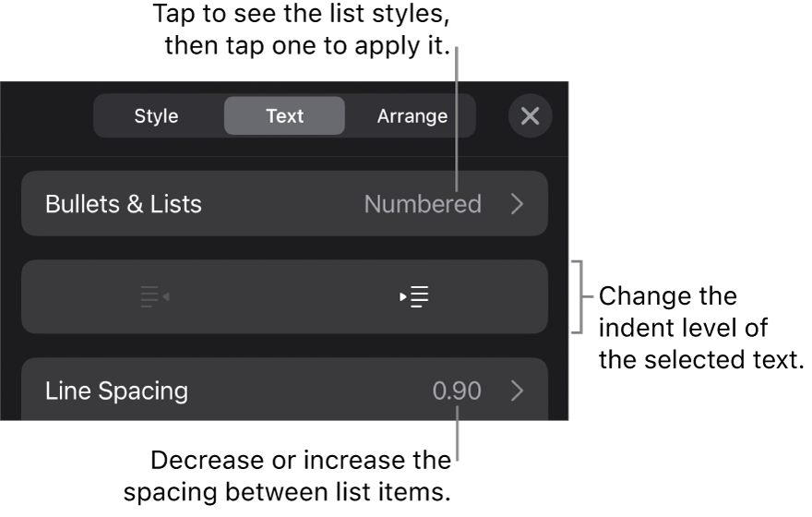
Task: Expand Line Spacing using its chevron
Action: 517,391
